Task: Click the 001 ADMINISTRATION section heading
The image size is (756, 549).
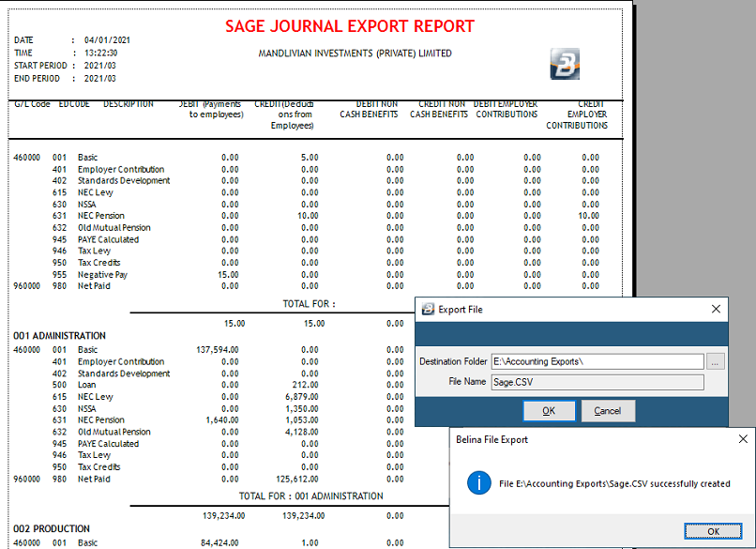Action: (x=59, y=336)
